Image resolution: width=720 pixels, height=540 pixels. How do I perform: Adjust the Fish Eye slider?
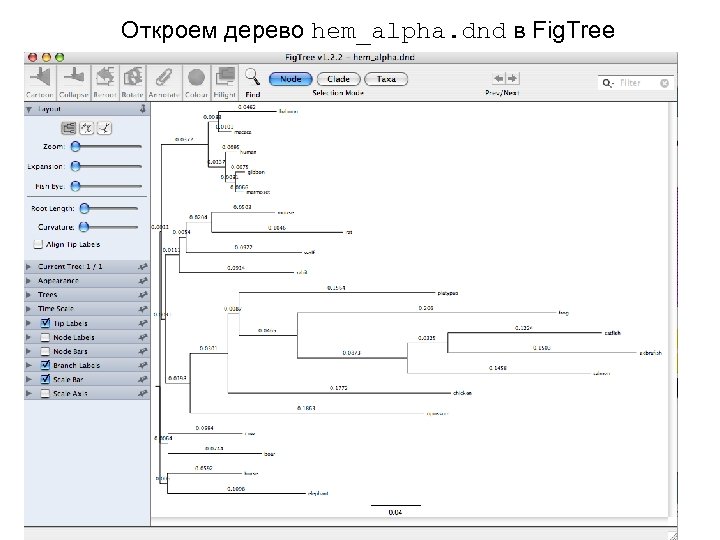click(106, 186)
